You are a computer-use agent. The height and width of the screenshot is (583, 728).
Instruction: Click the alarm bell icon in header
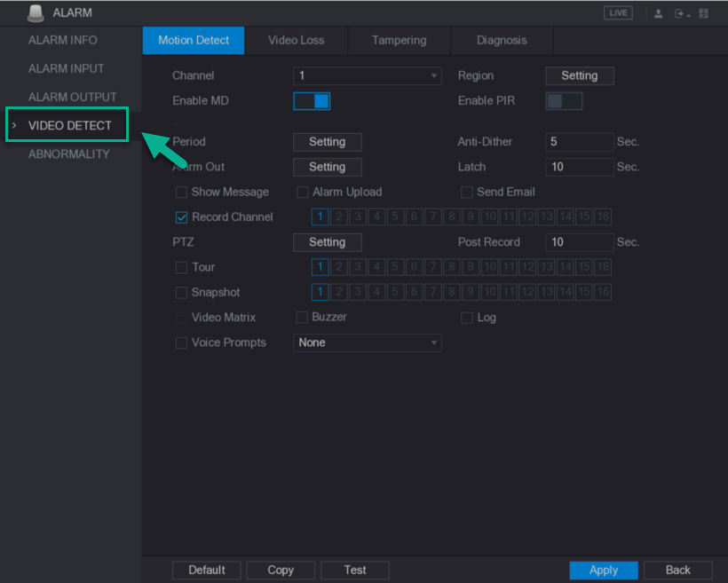36,13
